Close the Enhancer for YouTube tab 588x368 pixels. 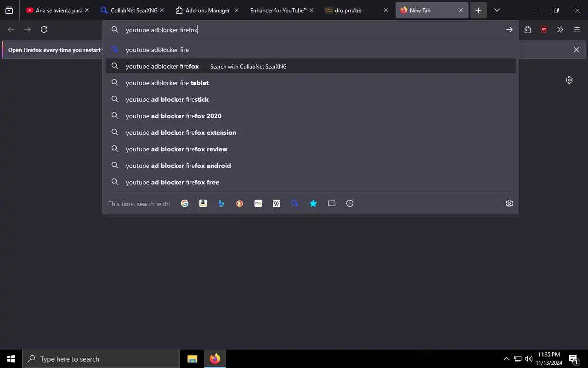311,10
